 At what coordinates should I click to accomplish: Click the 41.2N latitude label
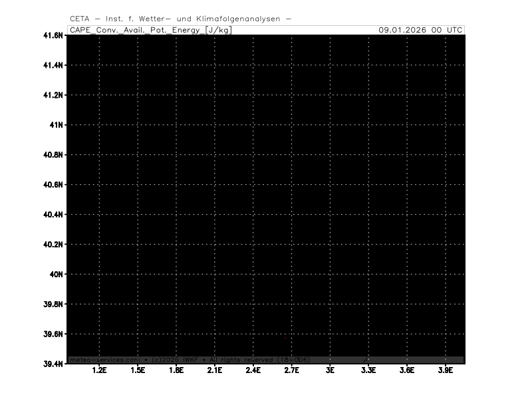[53, 95]
